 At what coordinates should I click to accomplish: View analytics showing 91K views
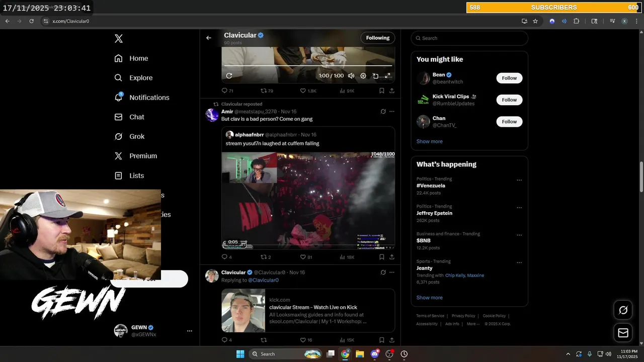(x=347, y=91)
